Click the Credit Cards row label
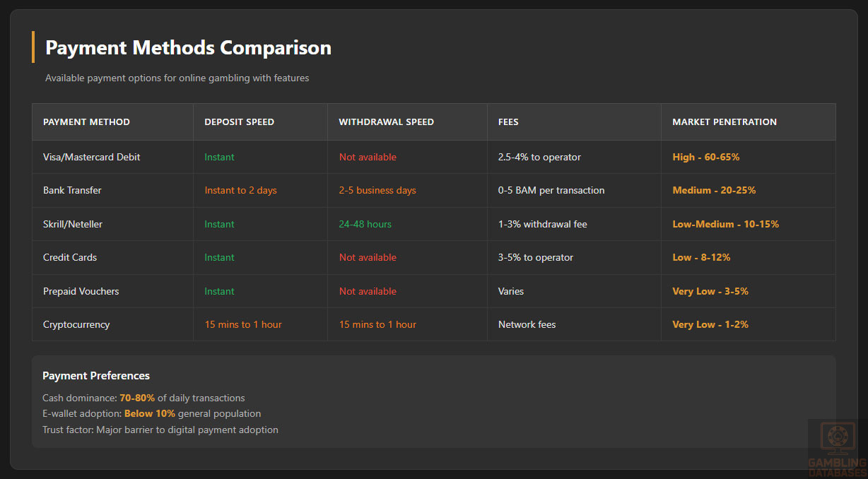 coord(70,257)
